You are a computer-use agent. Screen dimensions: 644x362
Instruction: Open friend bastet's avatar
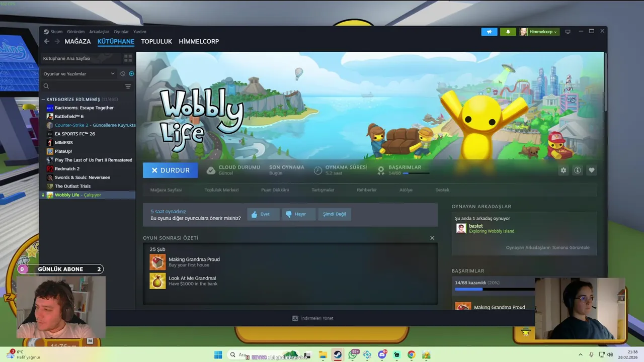coord(461,228)
